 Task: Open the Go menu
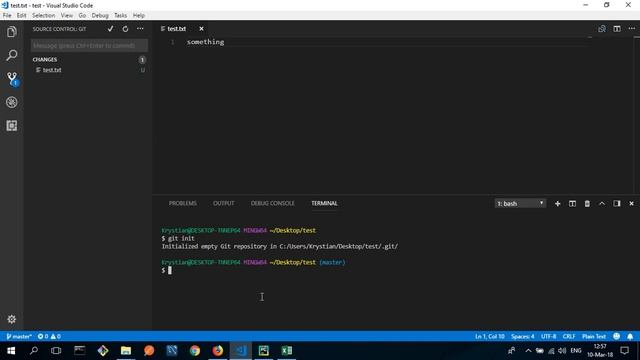[82, 15]
